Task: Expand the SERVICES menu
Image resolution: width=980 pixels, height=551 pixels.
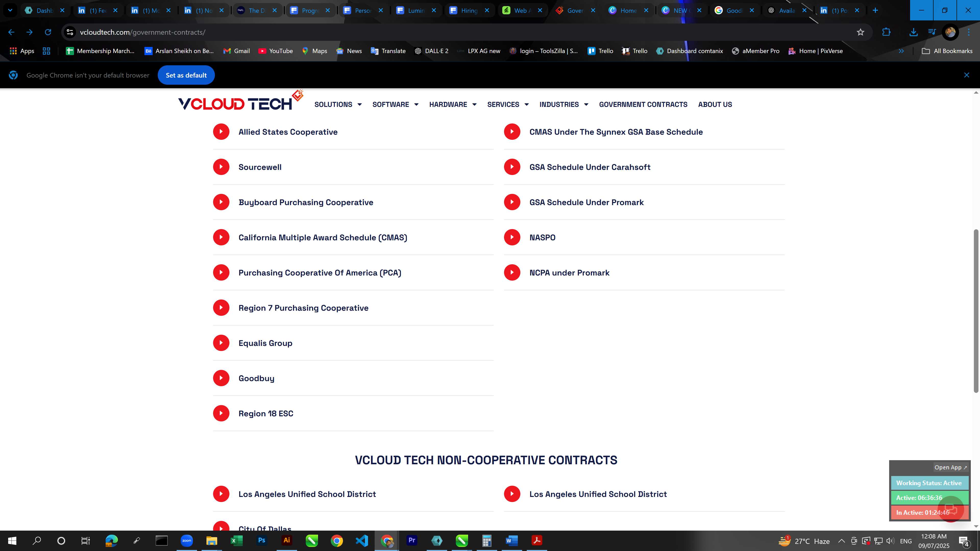Action: (508, 104)
